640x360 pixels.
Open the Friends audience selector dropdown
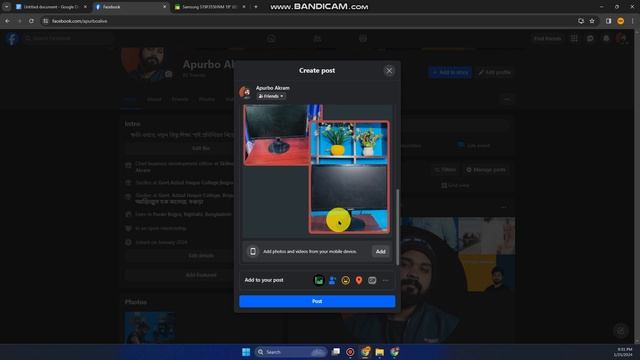tap(271, 96)
